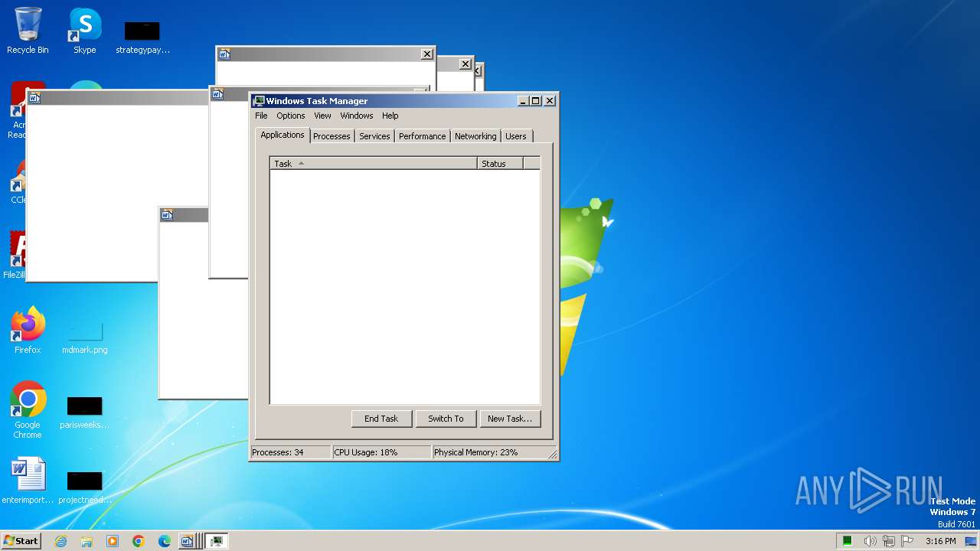Sort by the Status column header
The image size is (980, 551).
[x=500, y=164]
